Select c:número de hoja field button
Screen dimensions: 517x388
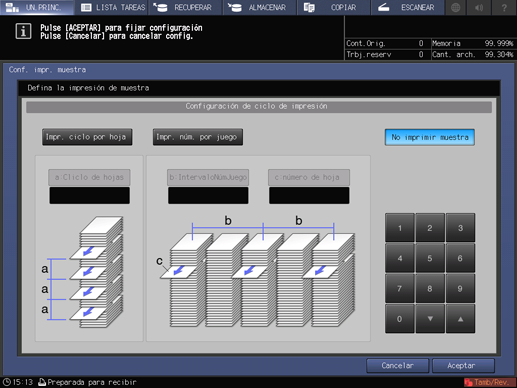pos(309,177)
